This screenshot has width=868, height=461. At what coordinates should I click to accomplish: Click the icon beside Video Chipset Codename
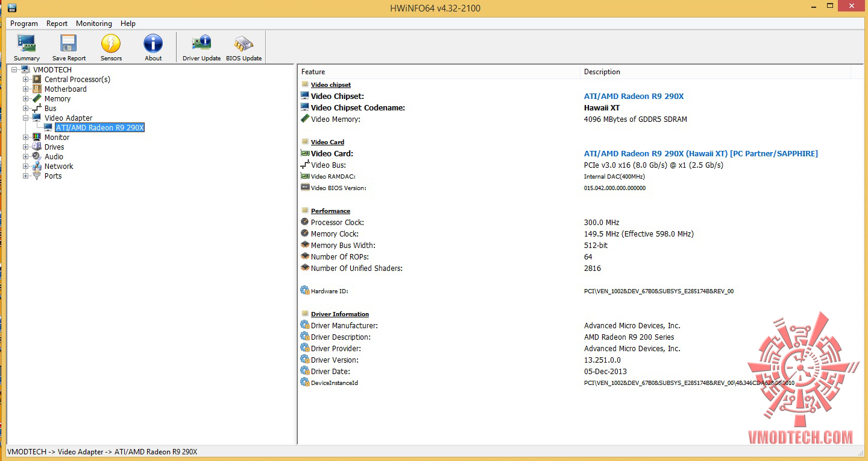tap(305, 107)
